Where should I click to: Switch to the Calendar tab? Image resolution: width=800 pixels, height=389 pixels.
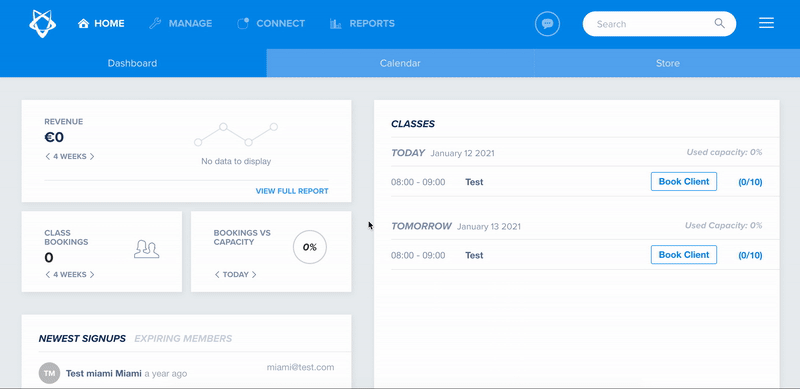400,63
